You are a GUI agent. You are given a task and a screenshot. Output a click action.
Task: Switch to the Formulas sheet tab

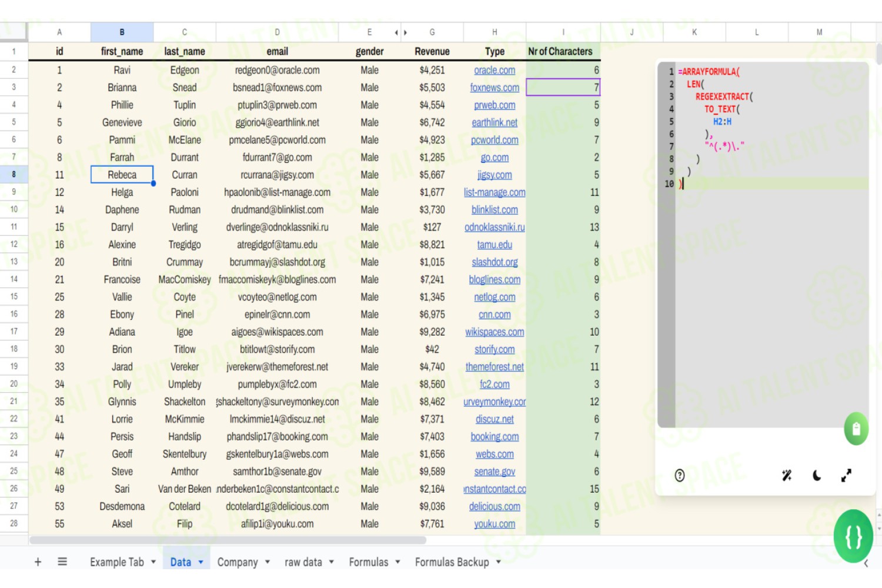coord(369,562)
